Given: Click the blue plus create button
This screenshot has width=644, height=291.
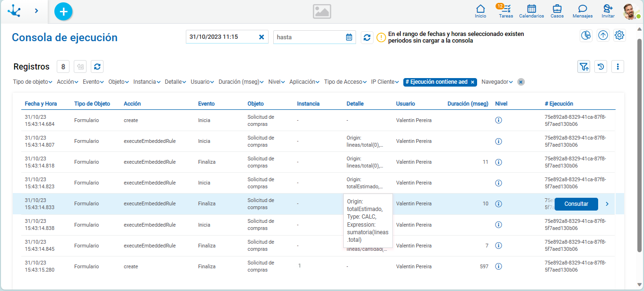Looking at the screenshot, I should [x=63, y=11].
